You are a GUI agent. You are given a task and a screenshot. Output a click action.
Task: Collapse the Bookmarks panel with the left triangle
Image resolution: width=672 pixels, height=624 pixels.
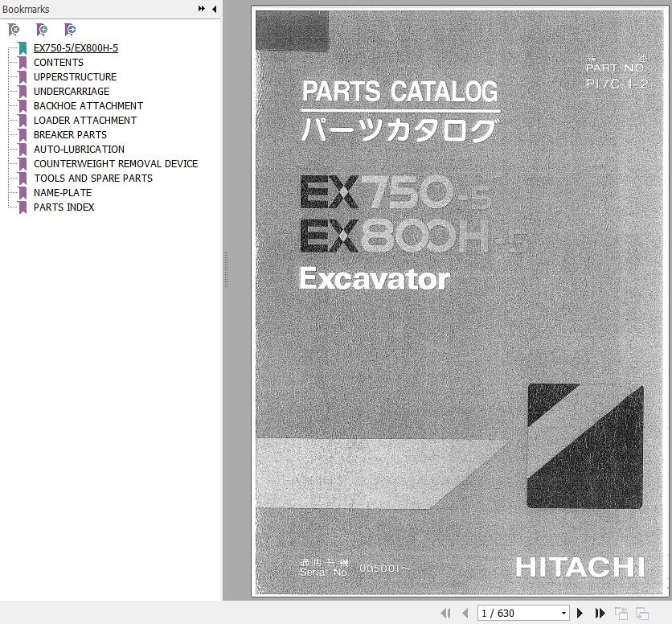point(214,9)
